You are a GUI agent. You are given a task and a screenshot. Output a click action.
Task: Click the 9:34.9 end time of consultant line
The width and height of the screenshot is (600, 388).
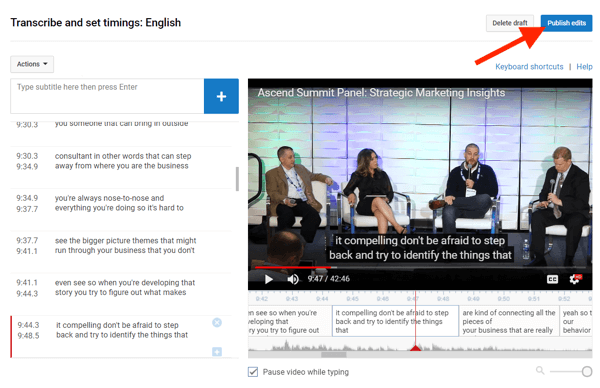[27, 166]
